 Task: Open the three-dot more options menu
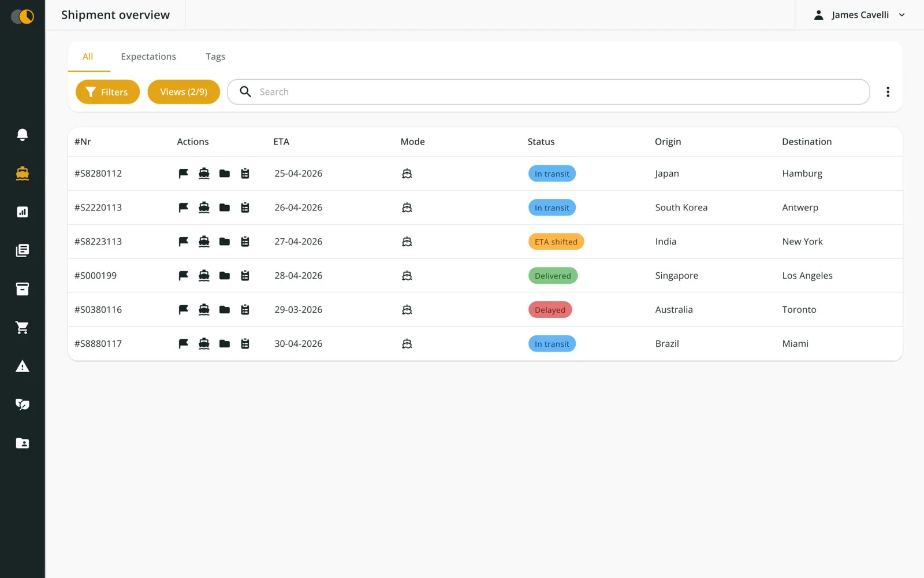(888, 92)
